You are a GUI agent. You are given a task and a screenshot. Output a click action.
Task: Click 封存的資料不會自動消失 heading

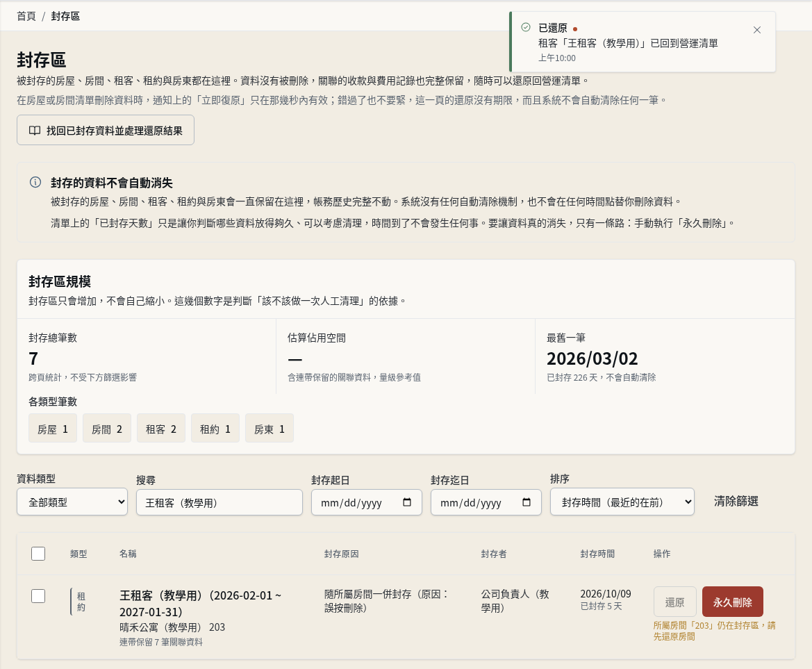pos(112,182)
